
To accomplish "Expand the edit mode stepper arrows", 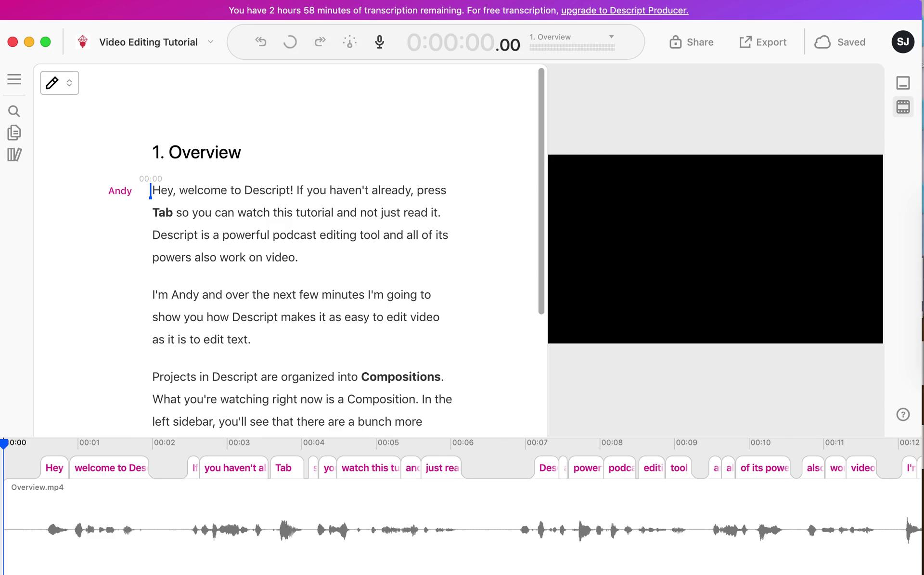I will pyautogui.click(x=69, y=83).
